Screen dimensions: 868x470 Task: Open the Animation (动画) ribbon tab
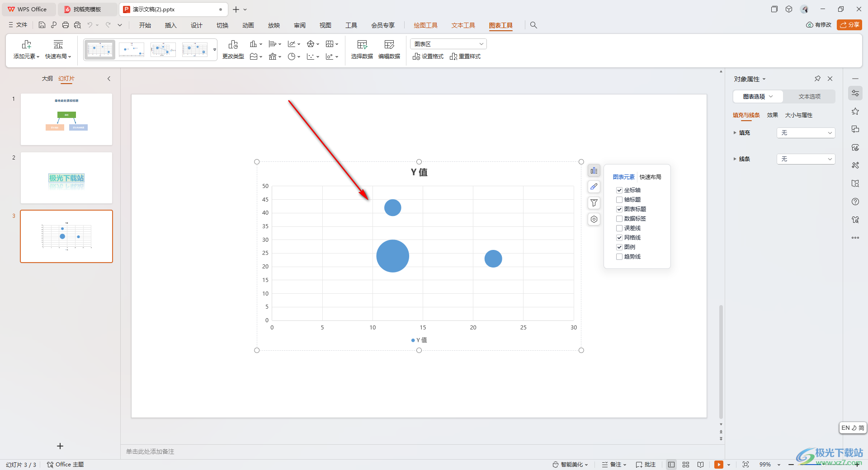point(248,25)
